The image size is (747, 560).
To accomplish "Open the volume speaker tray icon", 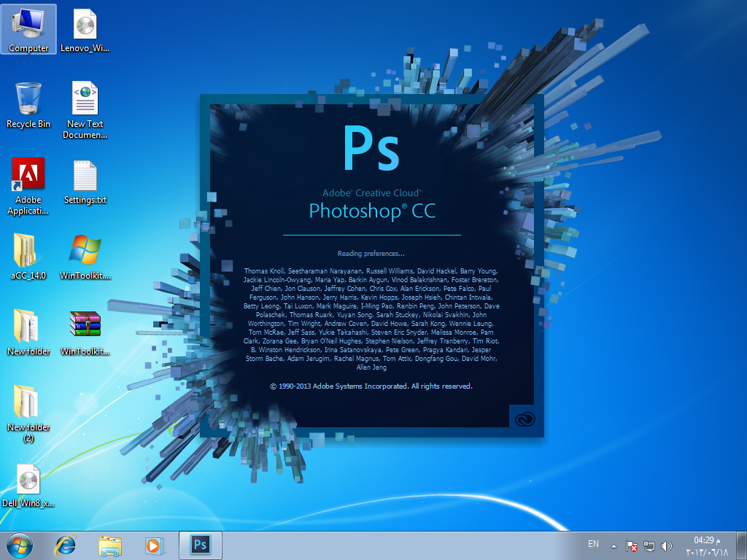I will (x=667, y=546).
